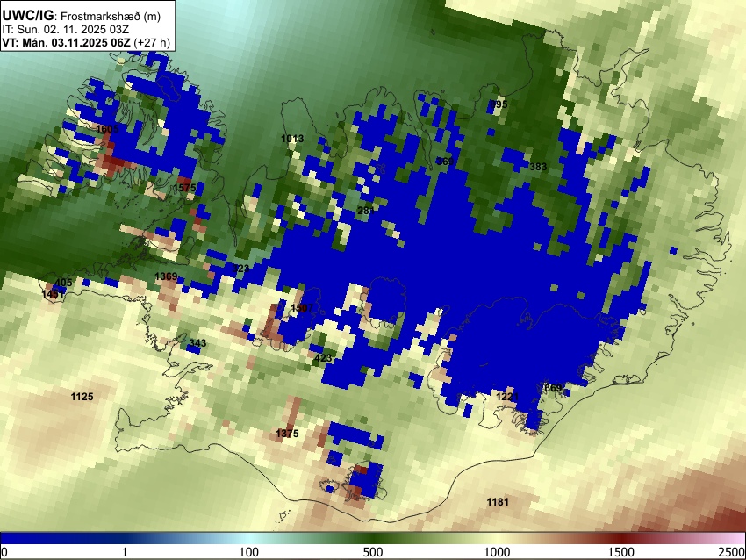This screenshot has height=560, width=746.
Task: Click the dark red section of the color bar
Action: [621, 538]
